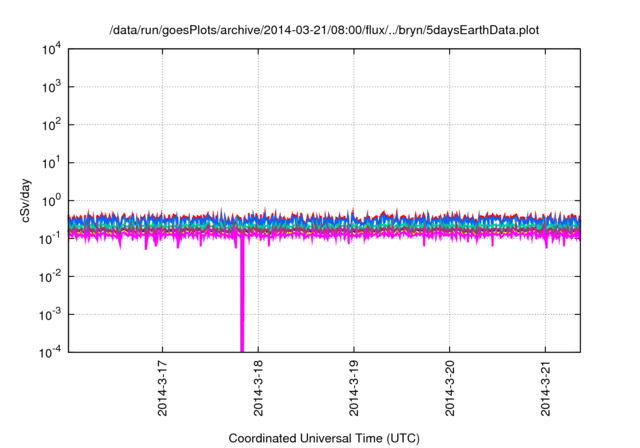640x448 pixels.
Task: Click the 2014-3-17 date tick label
Action: 162,388
